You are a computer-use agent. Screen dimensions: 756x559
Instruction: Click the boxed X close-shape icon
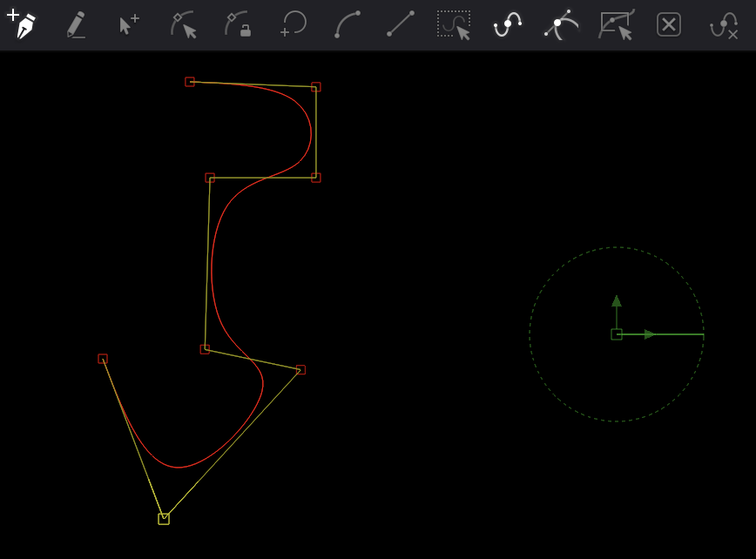669,24
